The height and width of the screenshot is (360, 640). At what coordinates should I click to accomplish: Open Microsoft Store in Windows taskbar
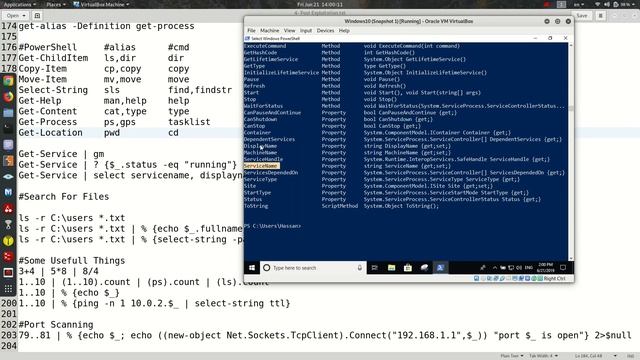coord(408,268)
